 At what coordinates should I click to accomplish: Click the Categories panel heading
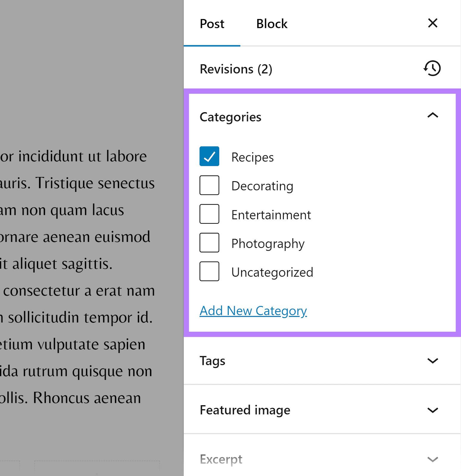[230, 117]
